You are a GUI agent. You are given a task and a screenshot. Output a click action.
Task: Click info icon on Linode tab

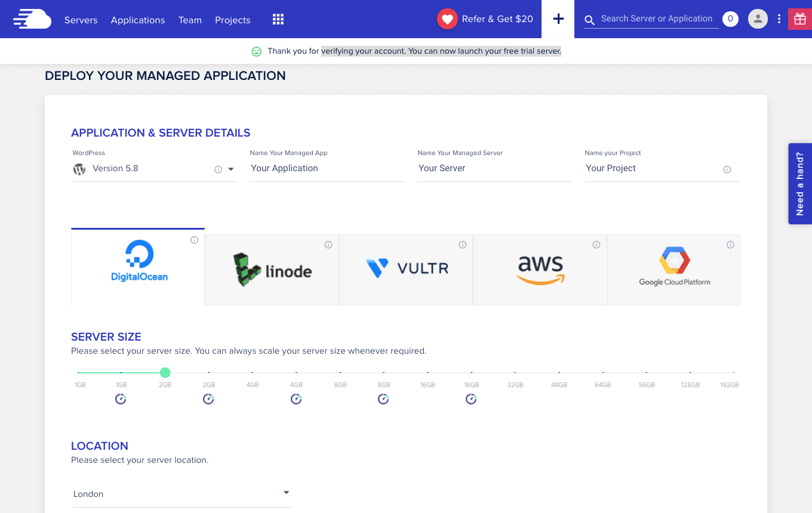point(328,245)
